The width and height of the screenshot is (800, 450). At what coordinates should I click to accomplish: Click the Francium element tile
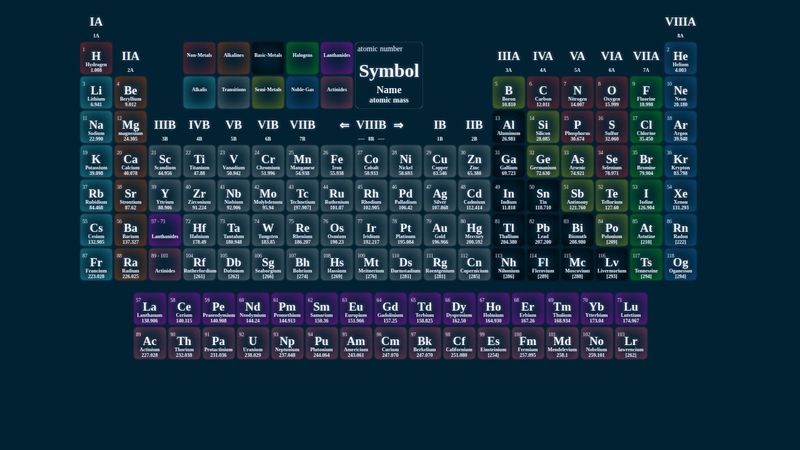click(96, 265)
